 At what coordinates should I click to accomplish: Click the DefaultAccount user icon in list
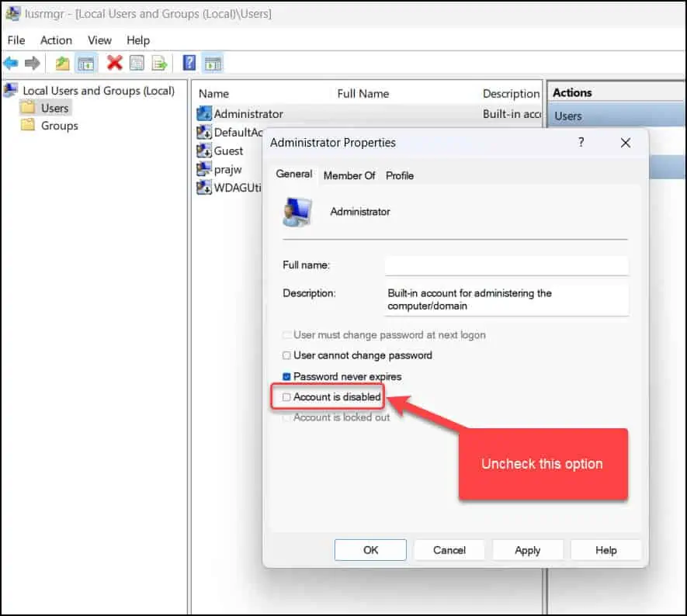(203, 132)
